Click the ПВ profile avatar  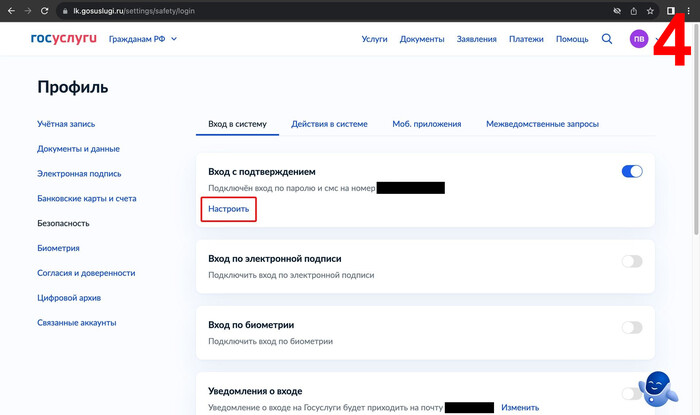tap(639, 39)
